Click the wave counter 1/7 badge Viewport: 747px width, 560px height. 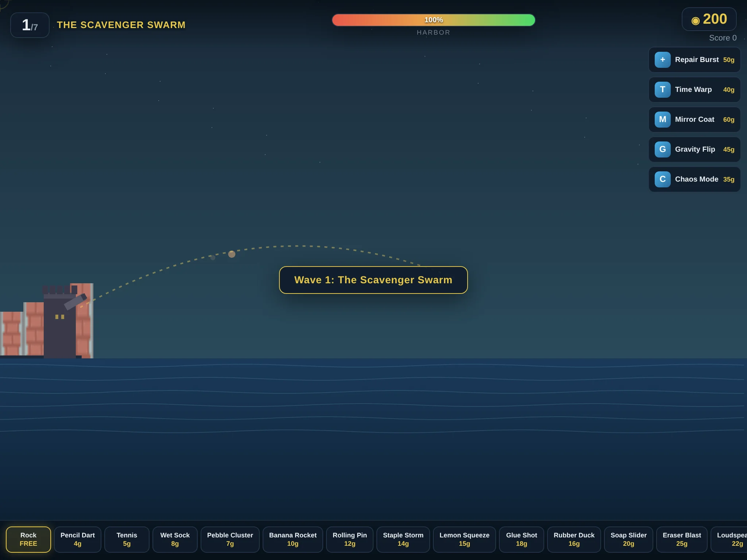pyautogui.click(x=30, y=25)
